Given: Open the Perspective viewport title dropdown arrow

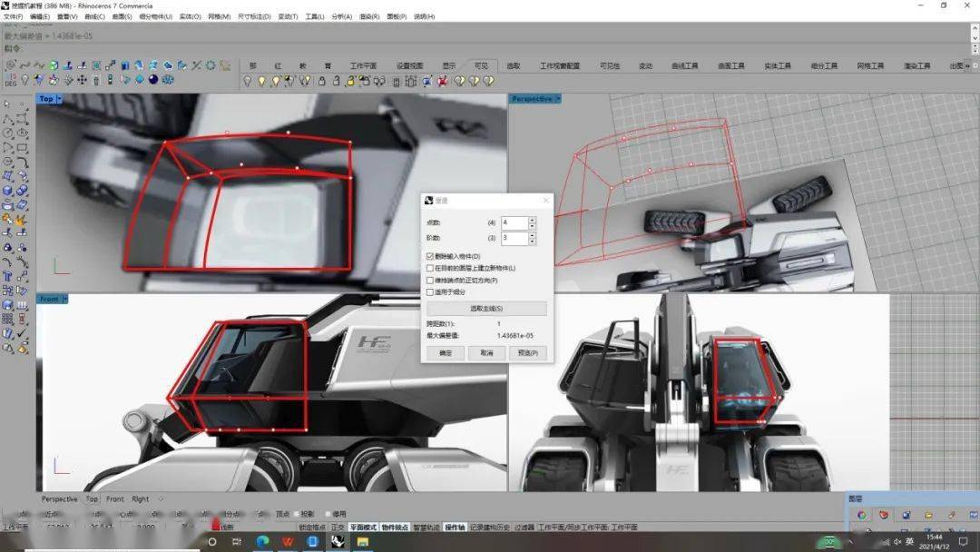Looking at the screenshot, I should click(x=558, y=99).
